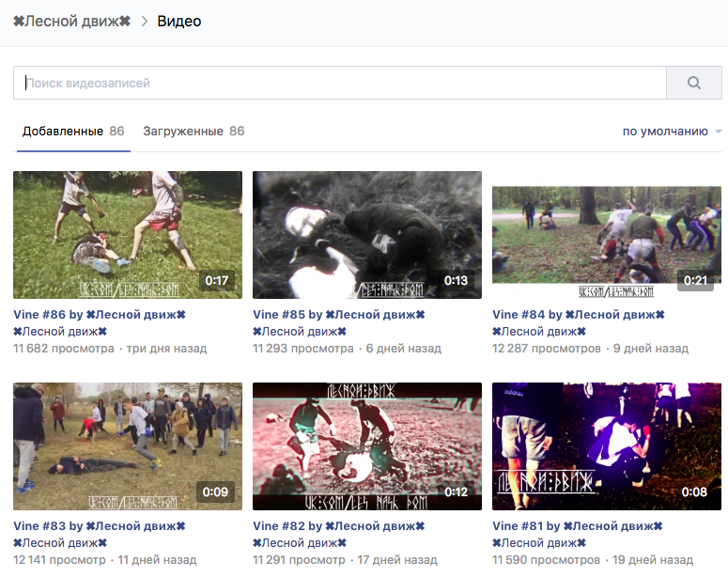728x578 pixels.
Task: Open Vine #83 video thumbnail
Action: click(x=128, y=446)
